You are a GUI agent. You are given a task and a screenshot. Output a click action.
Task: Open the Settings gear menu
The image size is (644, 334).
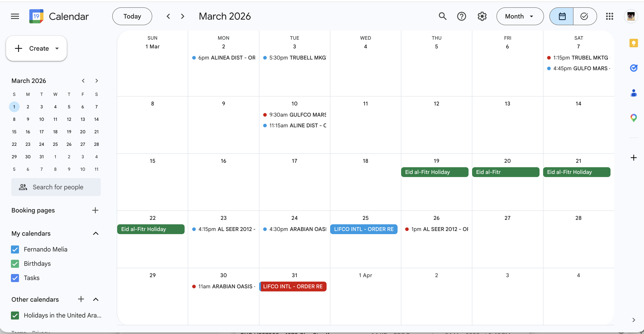tap(482, 16)
